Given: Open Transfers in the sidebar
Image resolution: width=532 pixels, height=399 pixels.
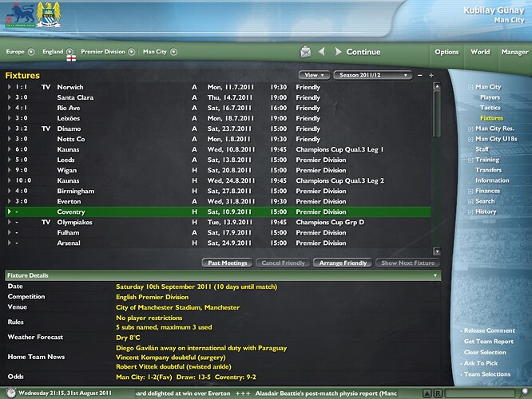Looking at the screenshot, I should [x=488, y=170].
